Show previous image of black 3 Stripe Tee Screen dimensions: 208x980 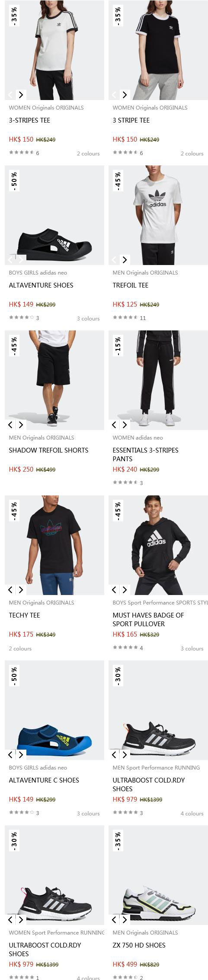tap(115, 94)
